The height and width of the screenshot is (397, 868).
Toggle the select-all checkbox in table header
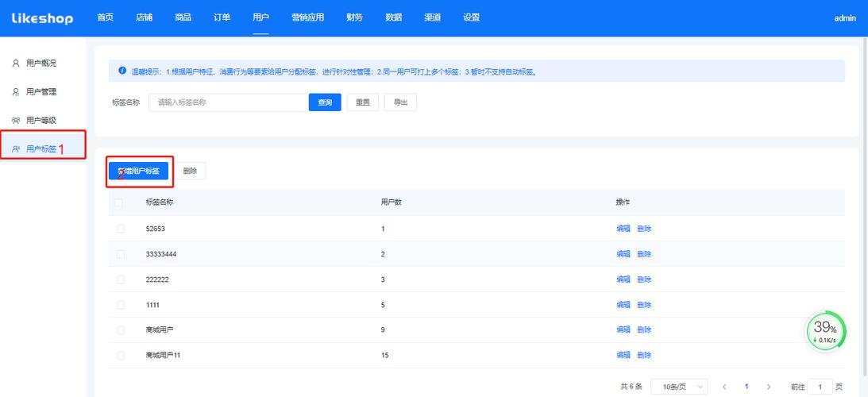click(x=119, y=202)
